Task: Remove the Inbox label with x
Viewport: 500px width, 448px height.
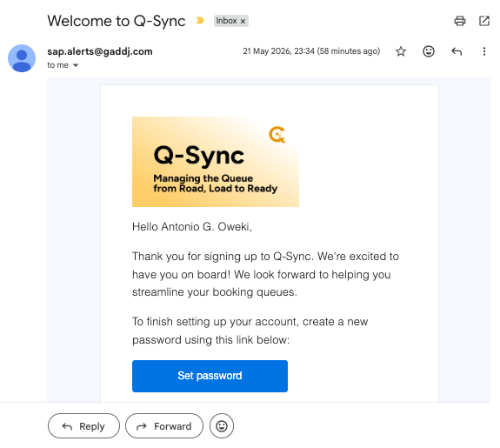Action: [243, 22]
